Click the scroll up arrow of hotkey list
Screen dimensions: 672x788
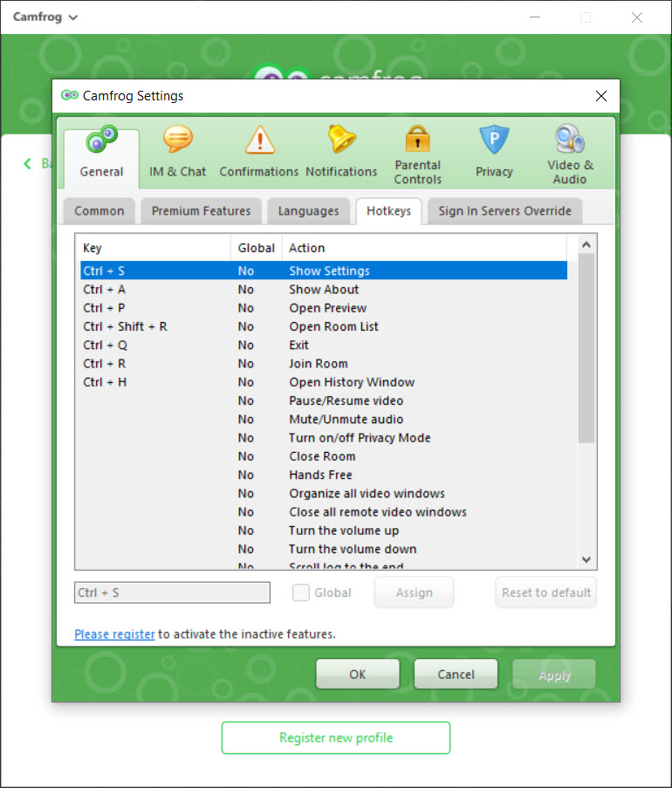[x=586, y=245]
